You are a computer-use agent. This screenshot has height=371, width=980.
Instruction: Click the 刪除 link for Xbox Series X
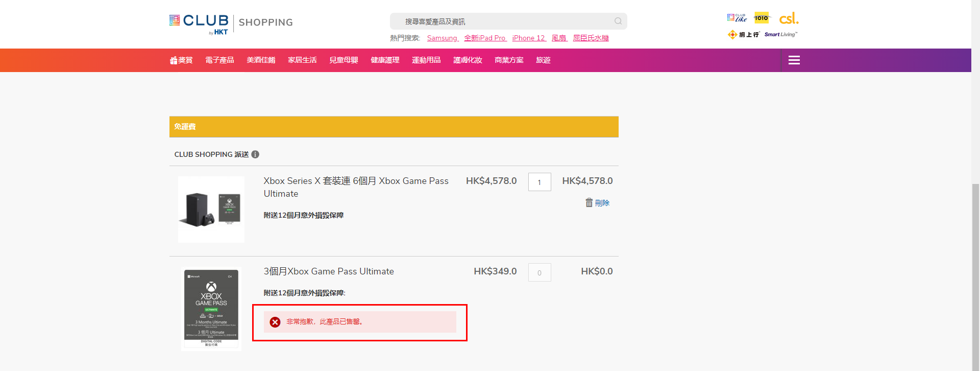tap(602, 203)
